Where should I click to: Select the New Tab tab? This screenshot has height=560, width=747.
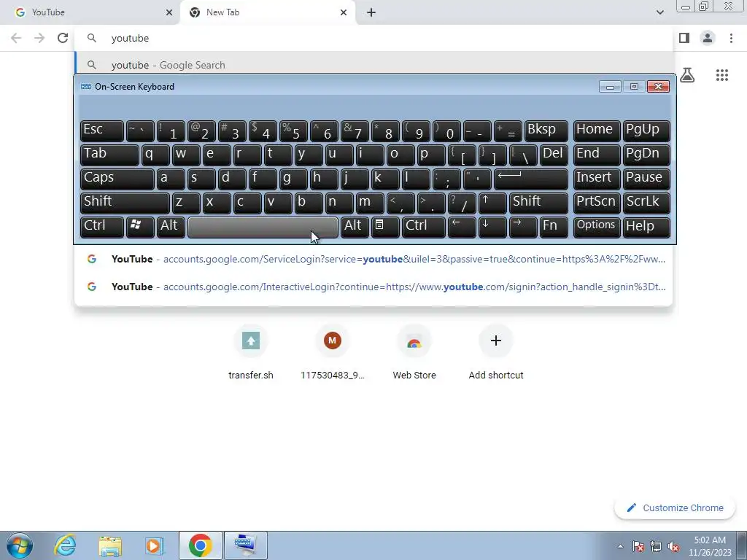coord(268,12)
